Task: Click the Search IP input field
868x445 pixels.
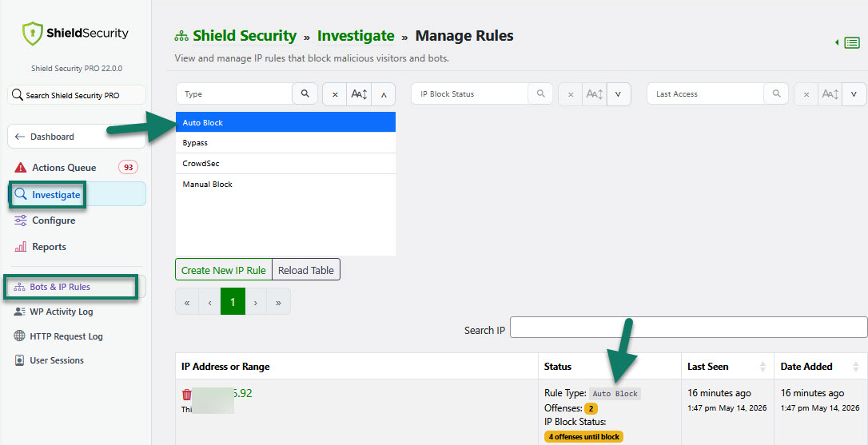Action: [688, 327]
